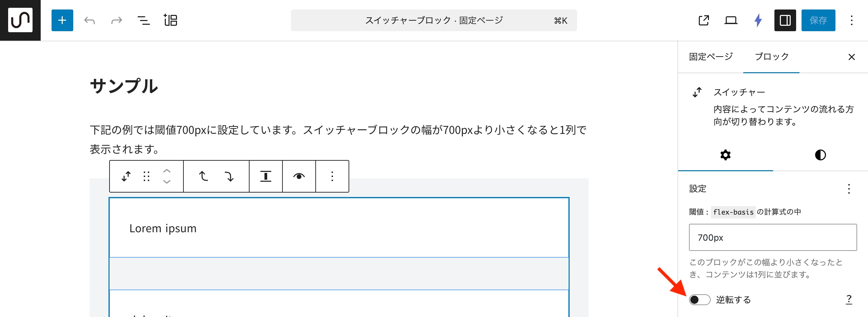The width and height of the screenshot is (868, 317).
Task: Toggle the settings sidebar panel
Action: [x=785, y=20]
